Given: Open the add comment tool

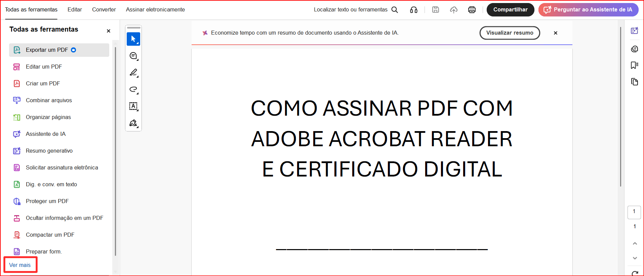Looking at the screenshot, I should tap(133, 56).
